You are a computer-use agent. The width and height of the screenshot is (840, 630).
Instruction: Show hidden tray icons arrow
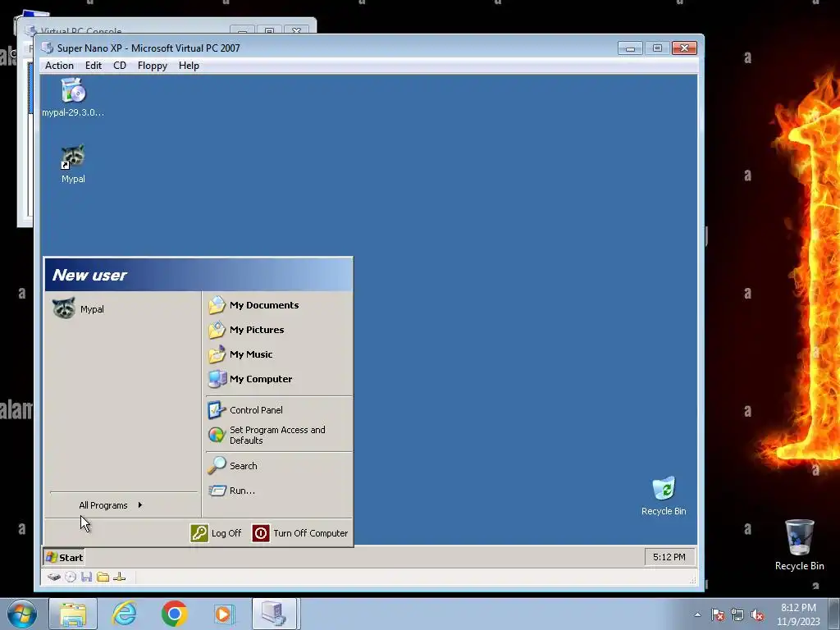coord(697,614)
